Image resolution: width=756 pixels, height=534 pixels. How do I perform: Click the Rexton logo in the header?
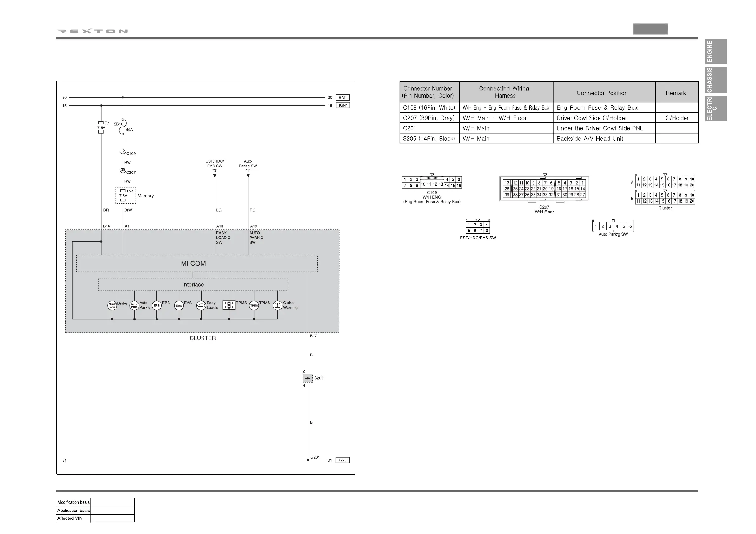click(93, 31)
